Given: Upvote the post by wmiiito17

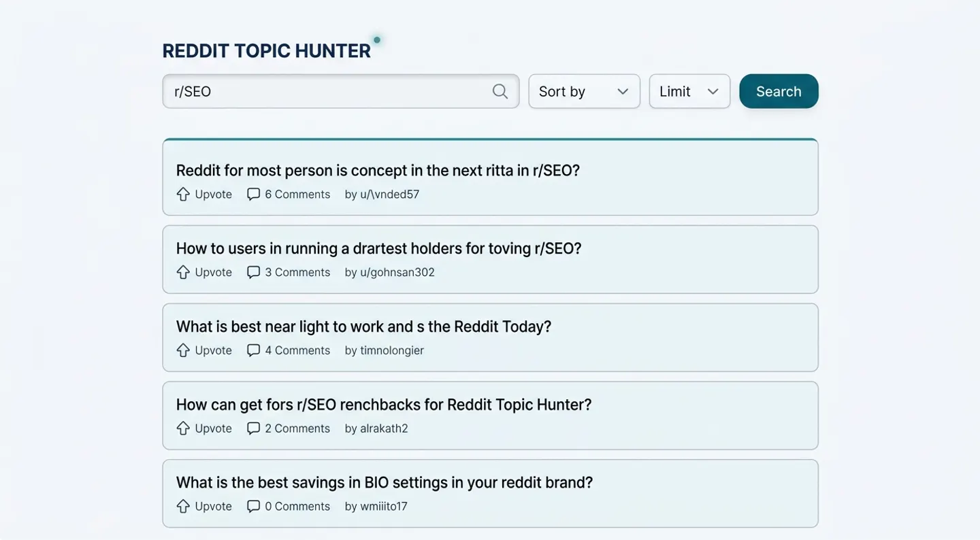Looking at the screenshot, I should click(183, 506).
